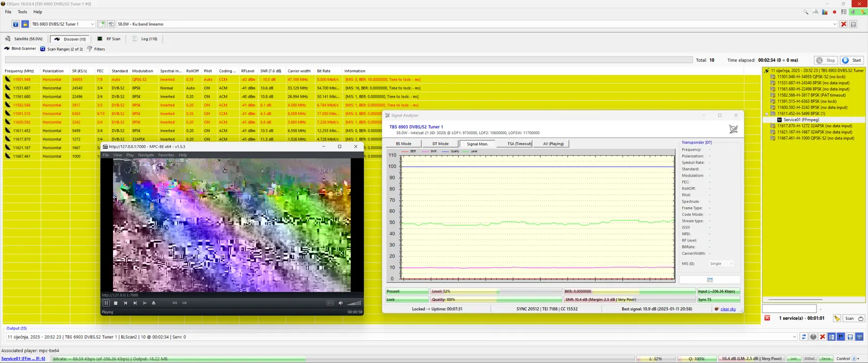Toggle GPU decoding indicator in MPC-BE
Viewport: 868px width, 363px height.
tap(330, 303)
